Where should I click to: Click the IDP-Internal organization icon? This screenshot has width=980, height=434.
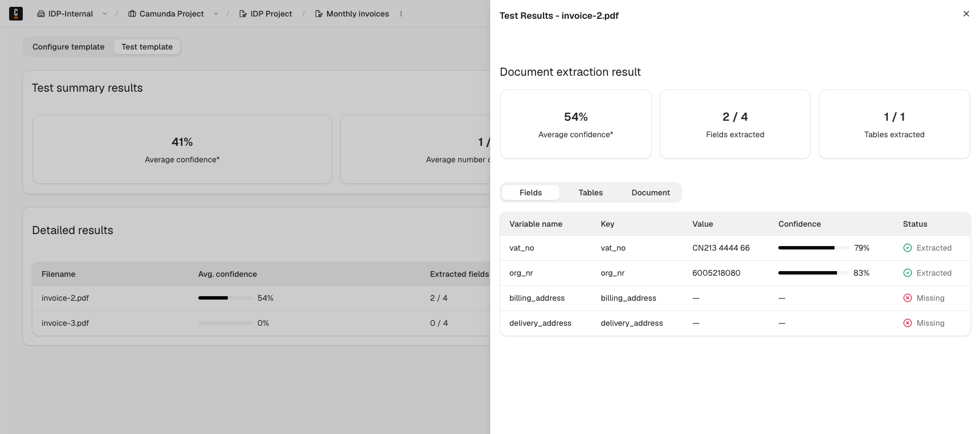tap(41, 14)
